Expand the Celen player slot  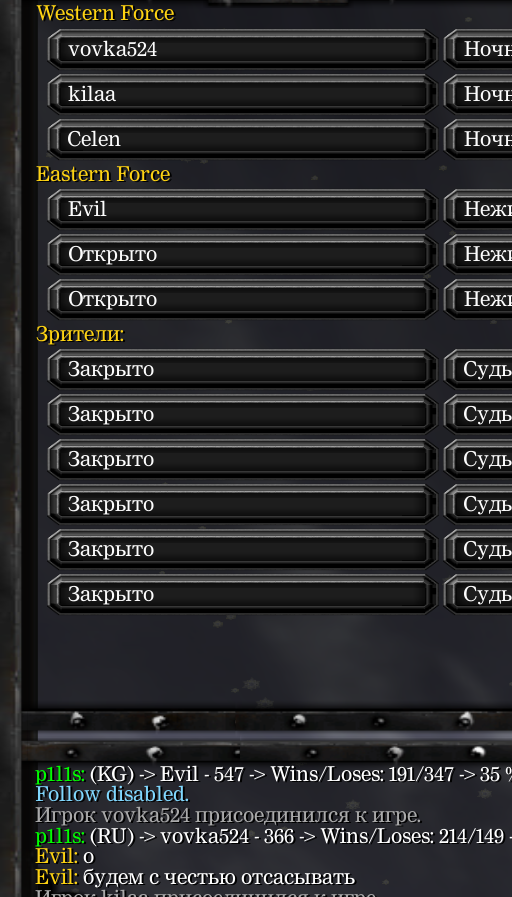point(242,139)
